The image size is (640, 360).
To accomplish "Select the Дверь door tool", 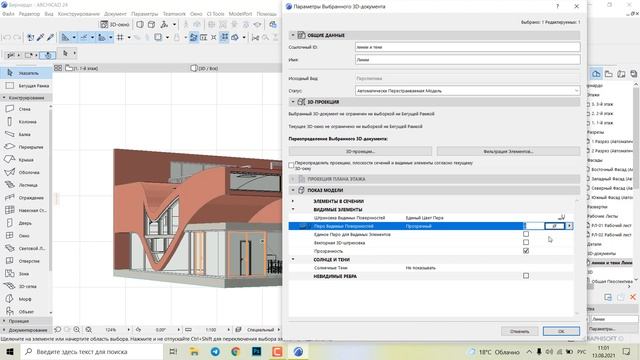I will pyautogui.click(x=24, y=223).
